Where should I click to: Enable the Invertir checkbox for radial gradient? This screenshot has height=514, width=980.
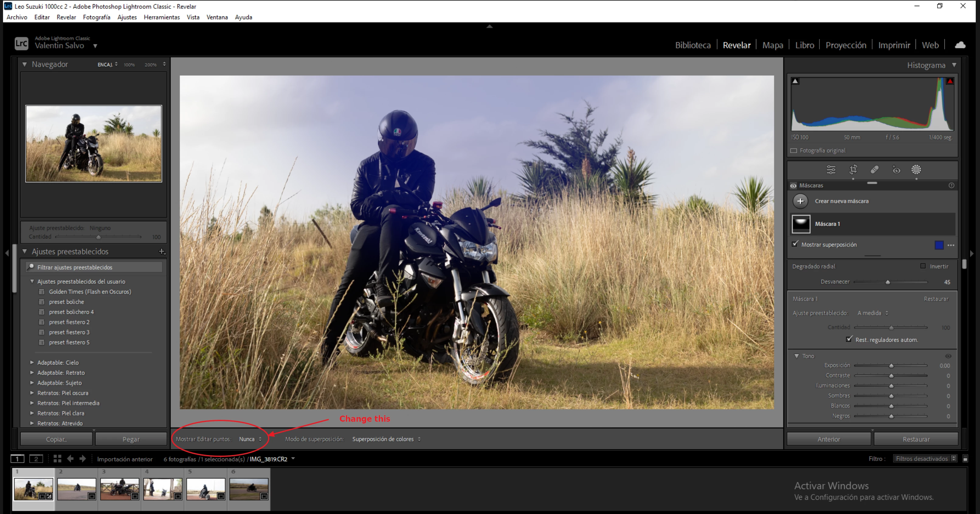923,266
